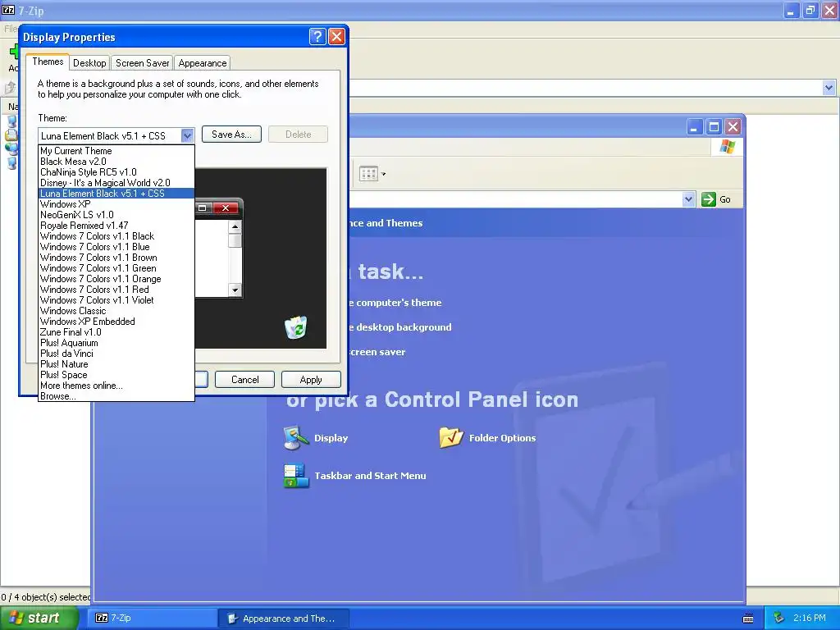The image size is (840, 630).
Task: Select Windows 7 Colors v1.1 Orange
Action: coord(116,279)
